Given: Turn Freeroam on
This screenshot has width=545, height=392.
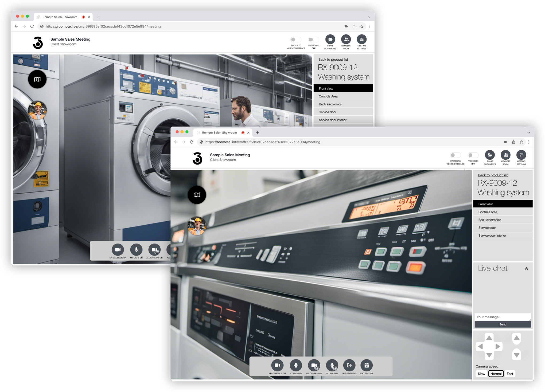Looking at the screenshot, I should point(473,155).
